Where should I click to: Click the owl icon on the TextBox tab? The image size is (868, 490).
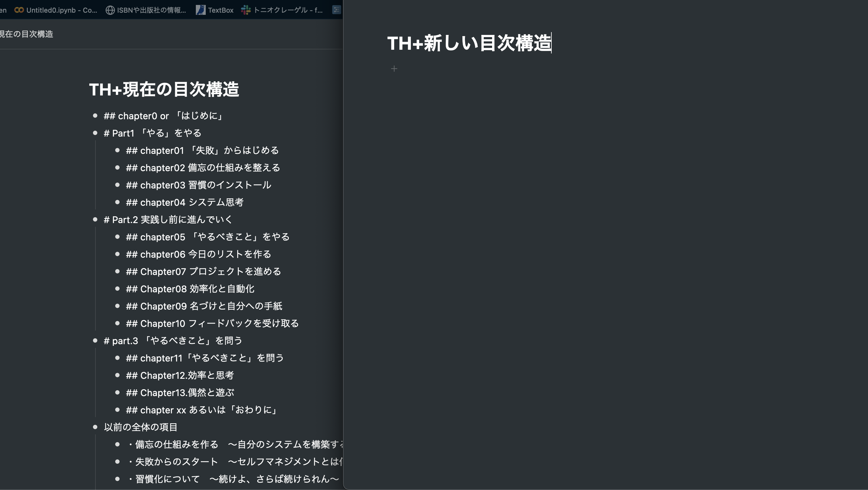pyautogui.click(x=201, y=10)
